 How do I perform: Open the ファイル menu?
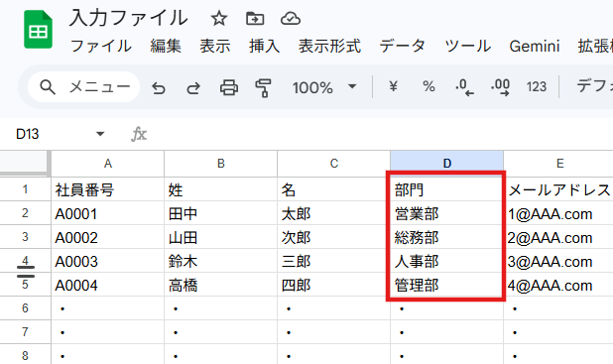click(x=101, y=47)
